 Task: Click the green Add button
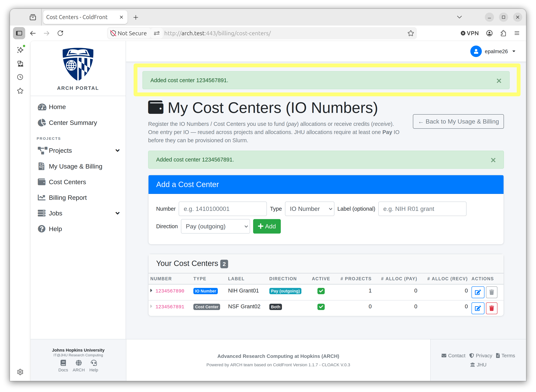(x=267, y=226)
